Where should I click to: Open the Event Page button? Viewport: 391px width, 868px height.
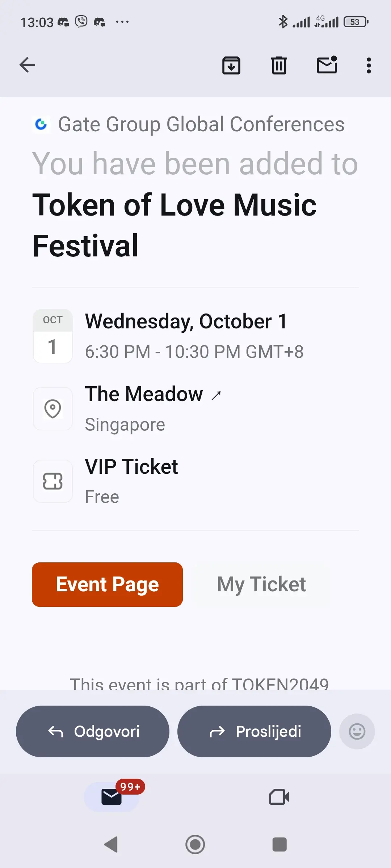coord(107,584)
